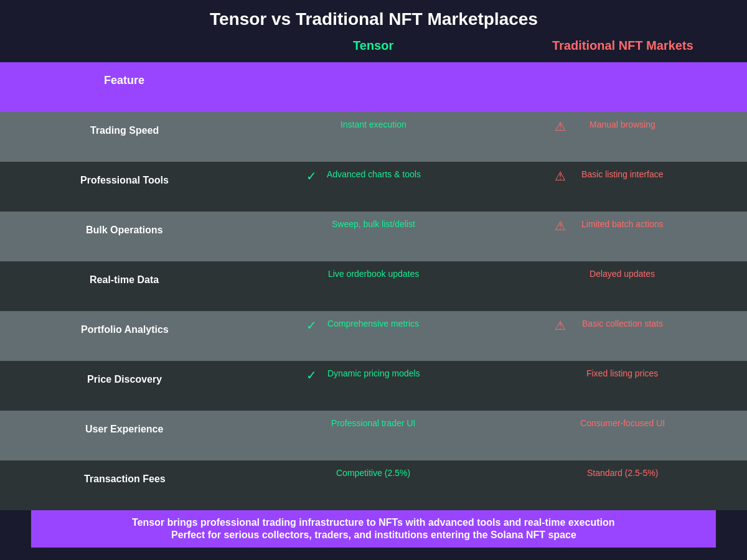Select the Tensor column header
Viewport: 747px width, 560px height.
click(x=373, y=45)
